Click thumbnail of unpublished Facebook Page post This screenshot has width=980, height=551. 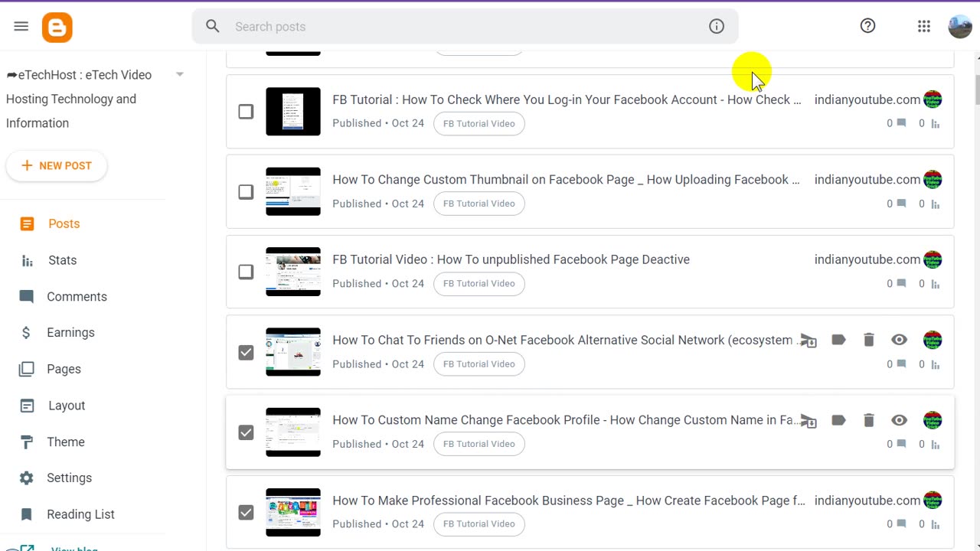(x=293, y=272)
